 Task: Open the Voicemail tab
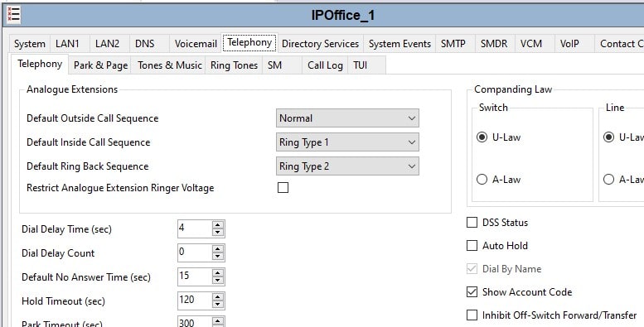(x=196, y=44)
